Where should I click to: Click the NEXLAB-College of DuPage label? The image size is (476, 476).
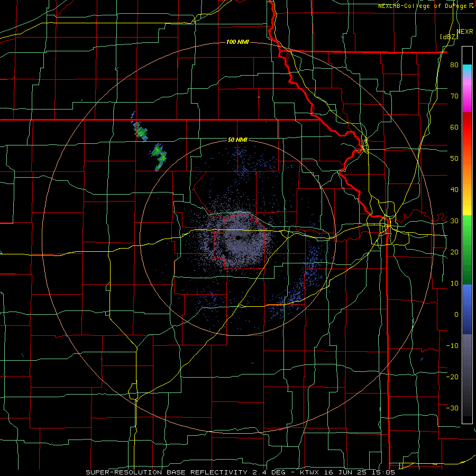pyautogui.click(x=422, y=6)
